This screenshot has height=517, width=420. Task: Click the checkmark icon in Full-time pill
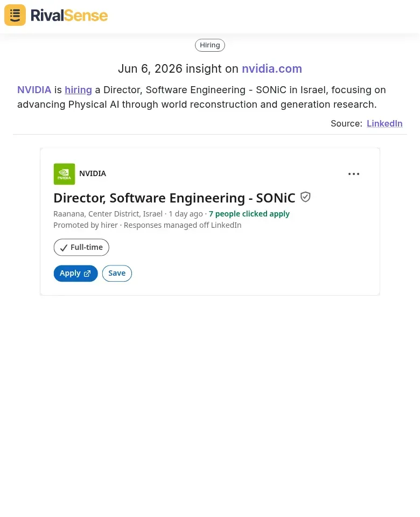pyautogui.click(x=64, y=248)
